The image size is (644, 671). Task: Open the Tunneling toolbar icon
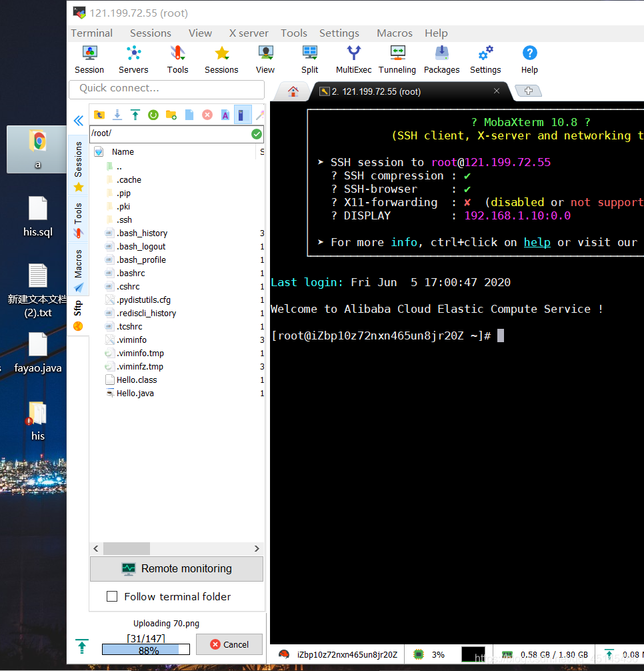click(x=397, y=60)
